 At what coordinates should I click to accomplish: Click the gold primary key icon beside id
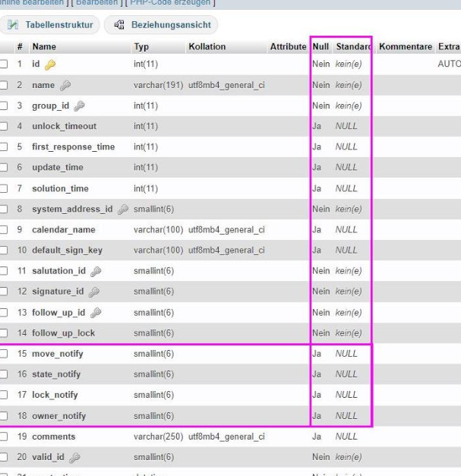49,65
